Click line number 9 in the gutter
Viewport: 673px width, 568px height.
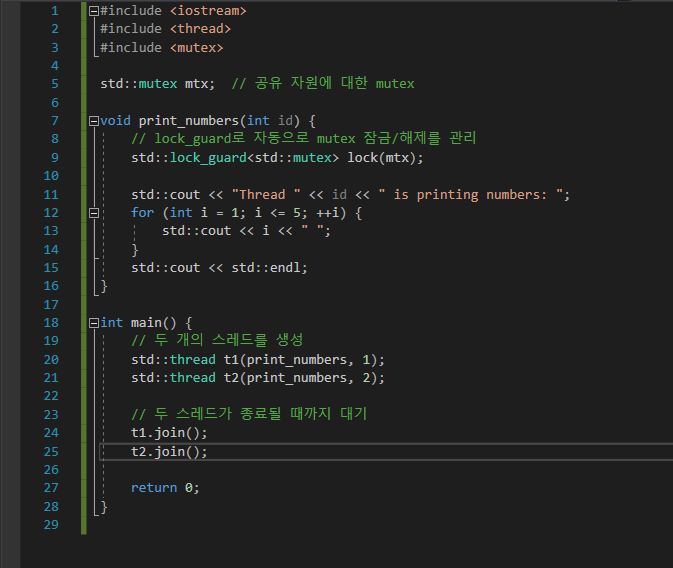(x=55, y=158)
